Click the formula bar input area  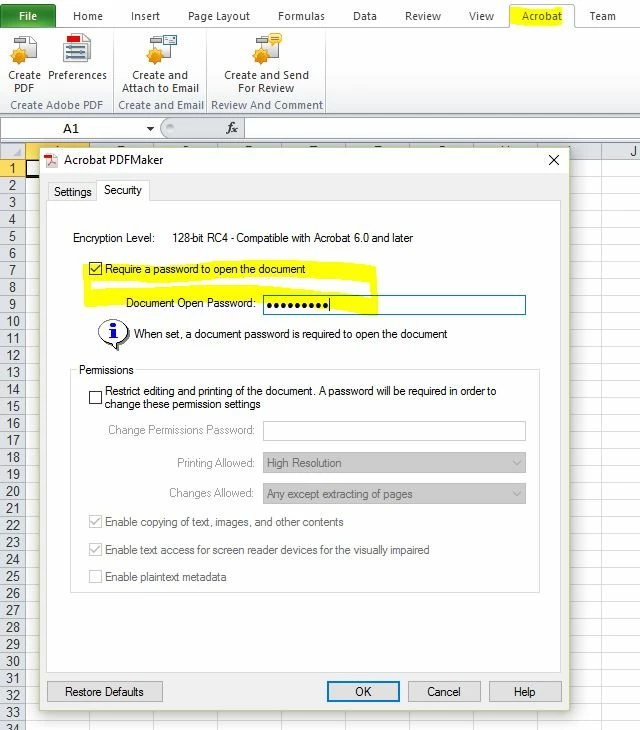[442, 128]
